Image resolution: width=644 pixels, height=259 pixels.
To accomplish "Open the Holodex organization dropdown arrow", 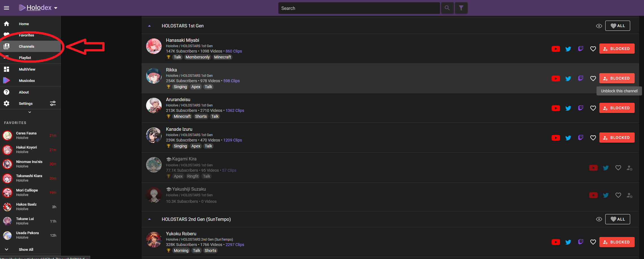I will (x=56, y=8).
